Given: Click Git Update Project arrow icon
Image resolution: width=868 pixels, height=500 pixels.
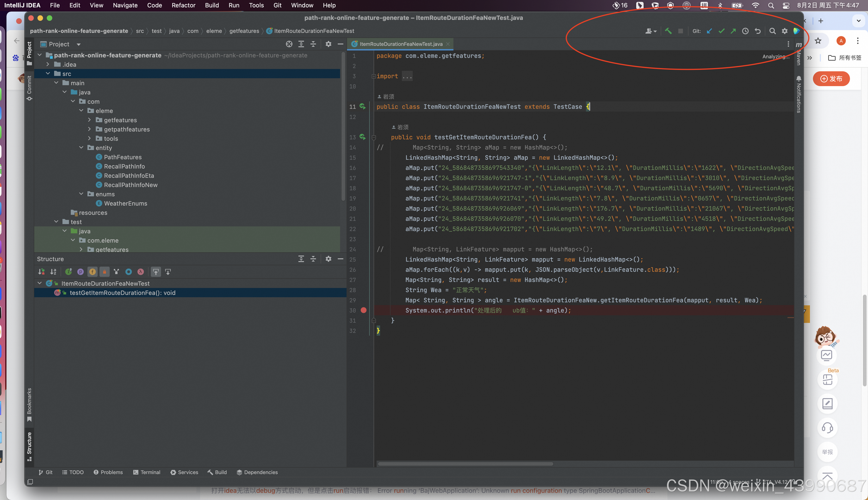Looking at the screenshot, I should pos(710,31).
